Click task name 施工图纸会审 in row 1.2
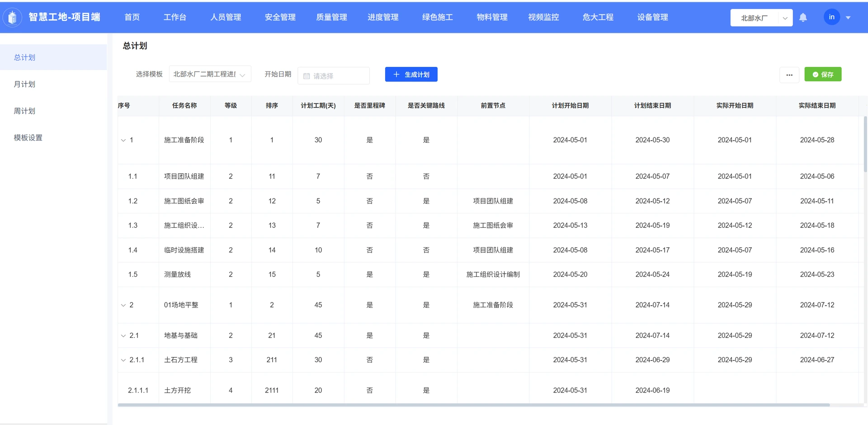The height and width of the screenshot is (425, 868). [x=184, y=201]
